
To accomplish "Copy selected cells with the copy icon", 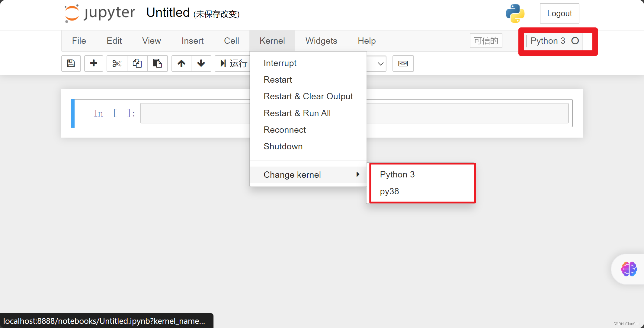I will pos(137,63).
